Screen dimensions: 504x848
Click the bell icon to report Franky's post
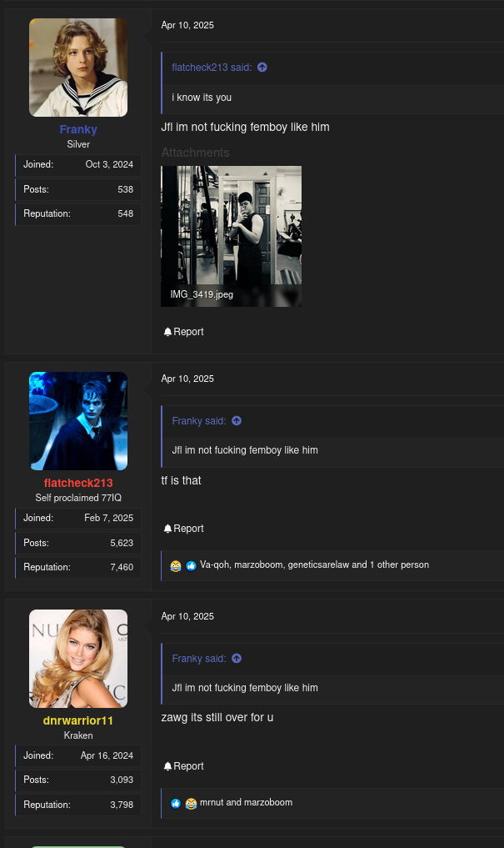pyautogui.click(x=167, y=332)
